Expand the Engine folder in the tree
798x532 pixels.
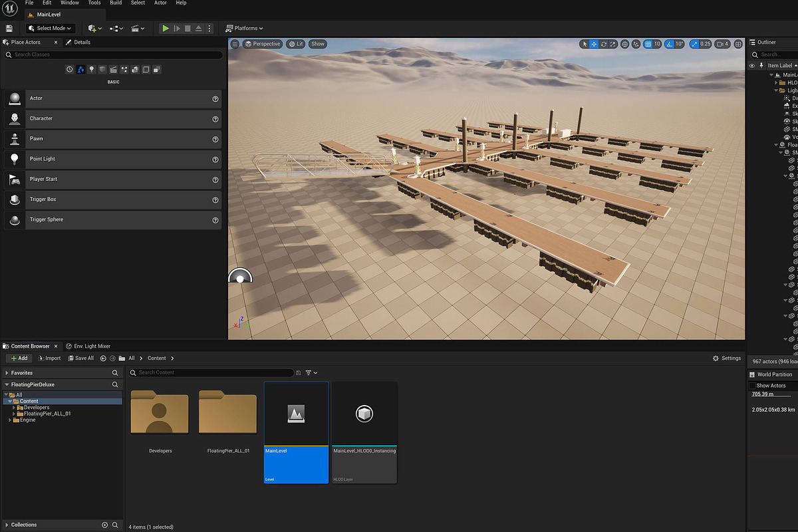click(x=10, y=420)
